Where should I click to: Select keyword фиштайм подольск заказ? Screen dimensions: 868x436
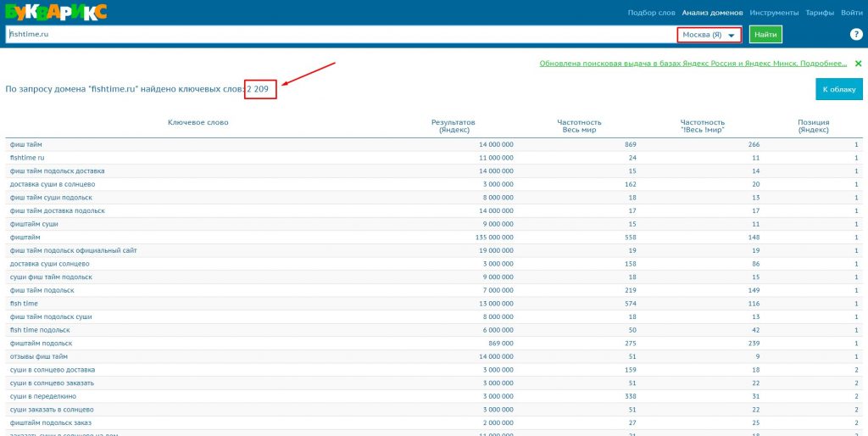click(x=50, y=423)
